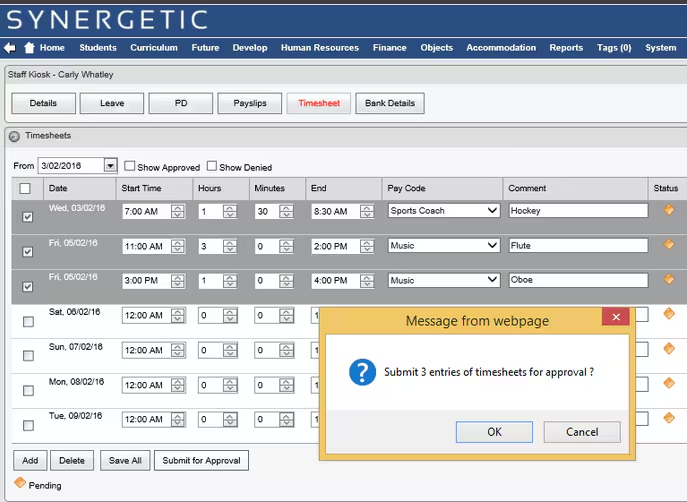
Task: Click pending status icon for Oboe row
Action: click(669, 279)
